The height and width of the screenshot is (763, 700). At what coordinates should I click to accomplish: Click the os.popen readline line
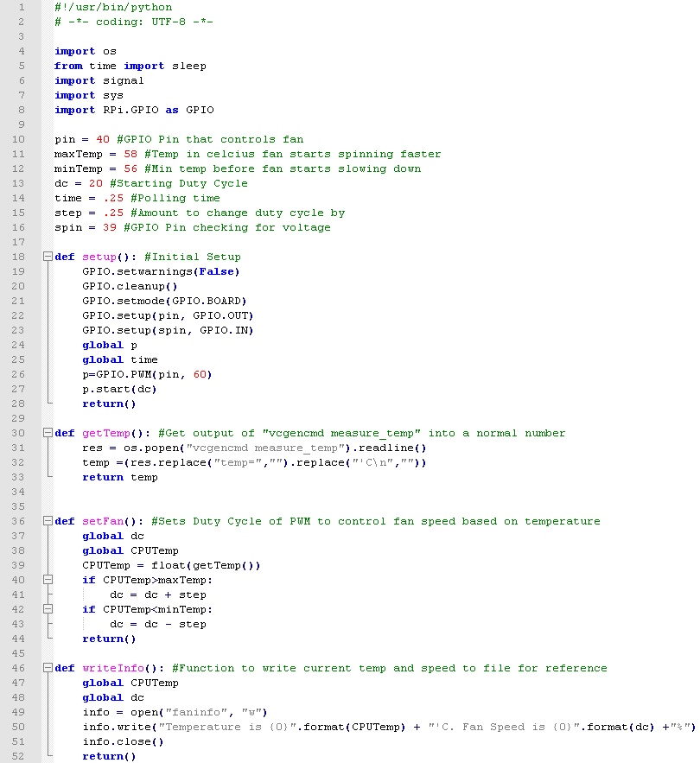tap(255, 448)
